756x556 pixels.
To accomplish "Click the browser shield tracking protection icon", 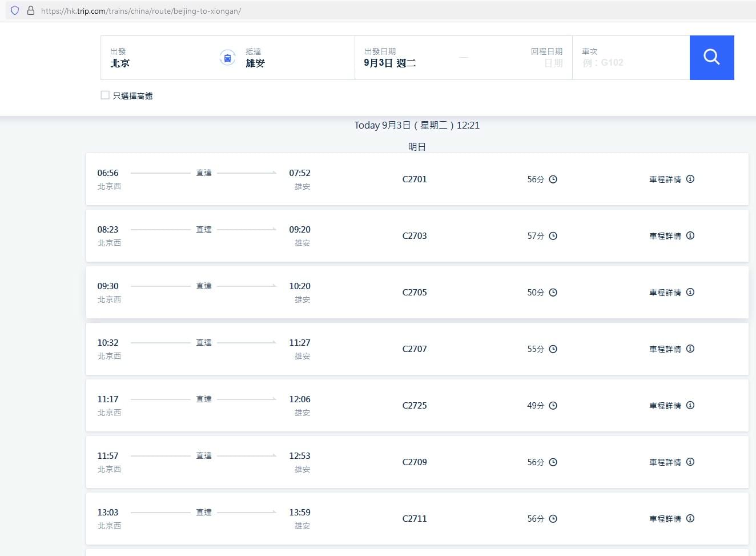I will coord(15,10).
